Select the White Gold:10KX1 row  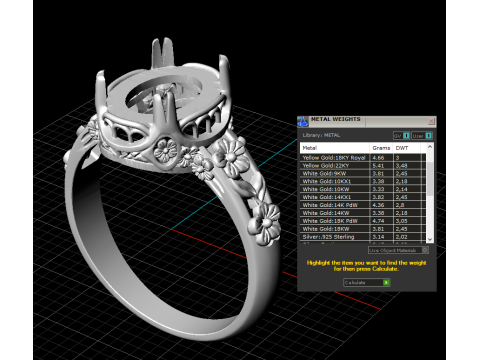363,181
